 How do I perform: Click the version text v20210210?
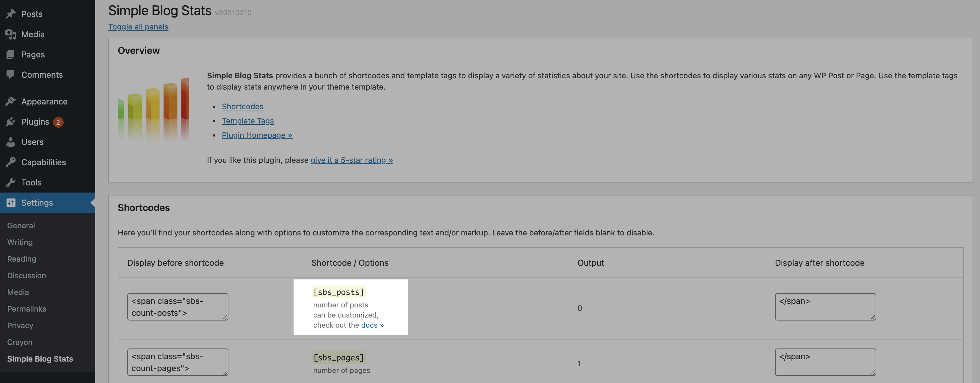coord(233,12)
